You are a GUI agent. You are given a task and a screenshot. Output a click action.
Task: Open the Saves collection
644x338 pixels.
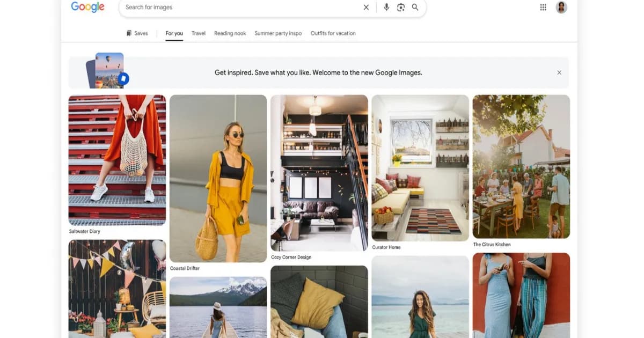[x=137, y=33]
